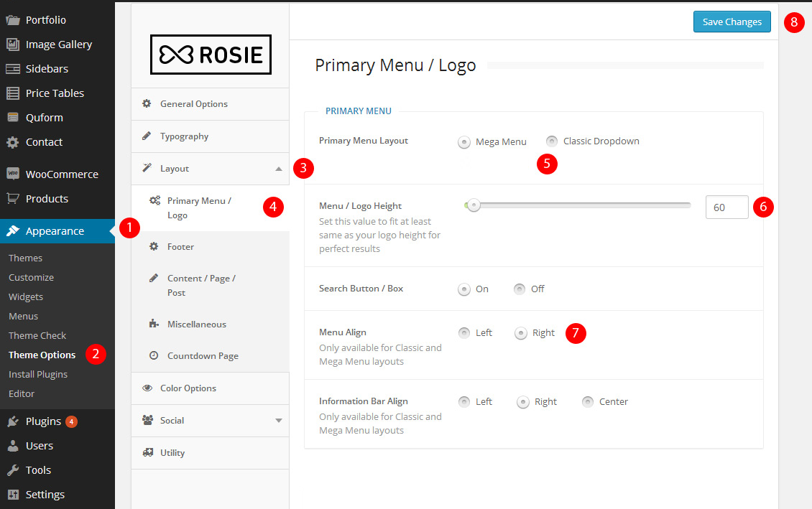Collapse the Layout section arrow

point(279,169)
